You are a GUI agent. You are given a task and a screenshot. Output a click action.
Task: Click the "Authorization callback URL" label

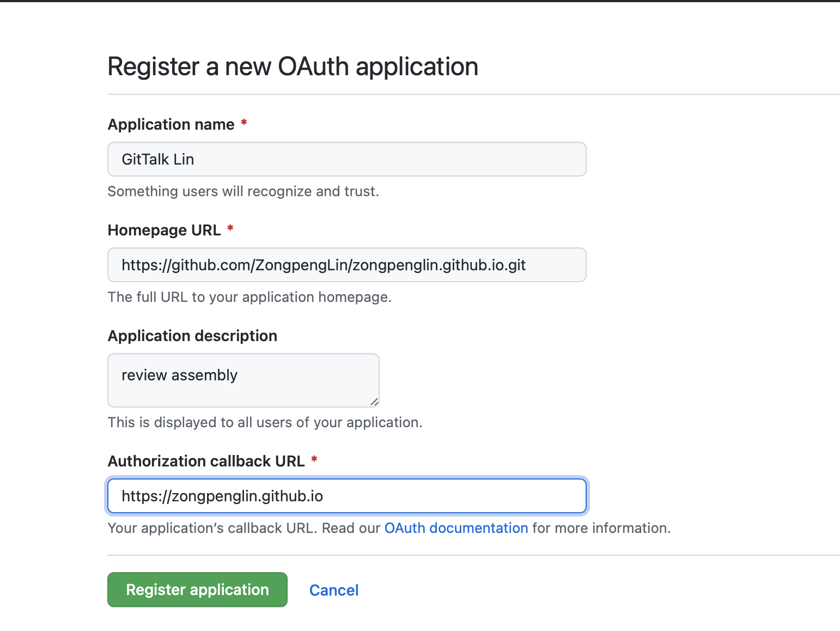pyautogui.click(x=206, y=461)
